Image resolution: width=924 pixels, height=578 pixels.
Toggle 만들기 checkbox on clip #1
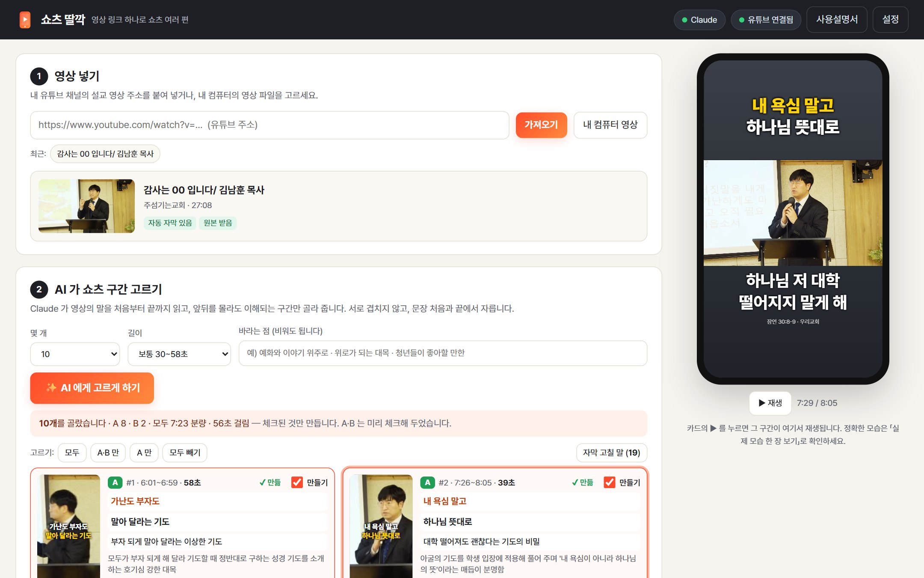297,483
